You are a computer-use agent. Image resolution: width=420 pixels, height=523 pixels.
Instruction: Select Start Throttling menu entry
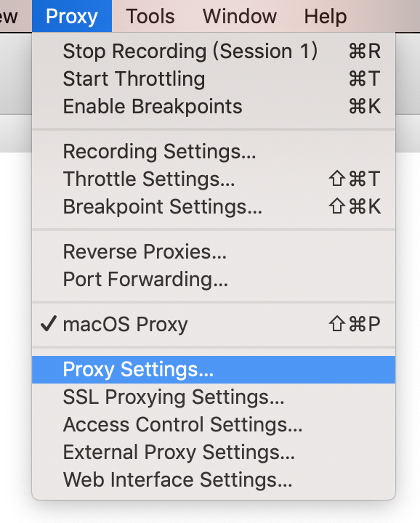[214, 78]
